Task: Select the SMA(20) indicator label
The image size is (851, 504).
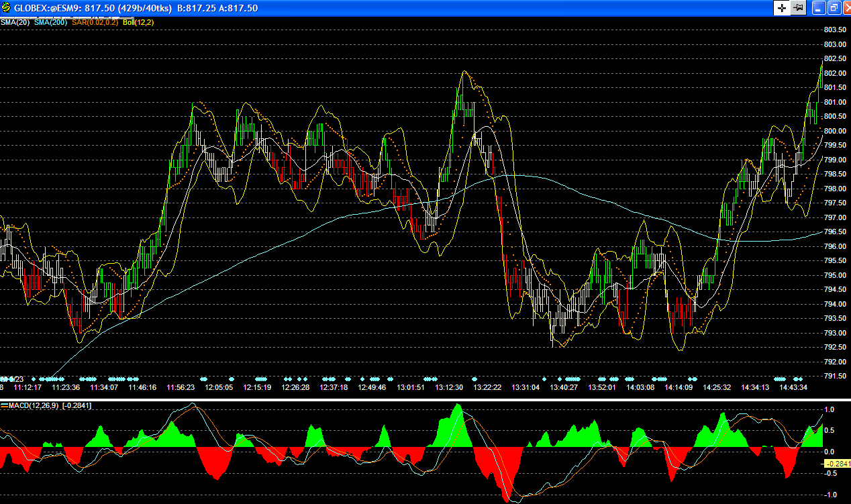Action: click(15, 22)
